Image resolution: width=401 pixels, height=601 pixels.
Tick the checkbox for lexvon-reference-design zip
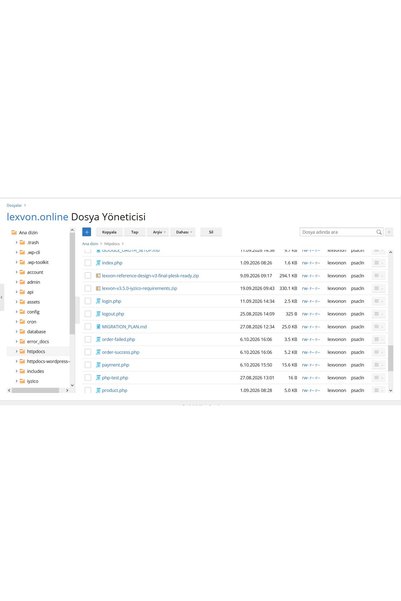(88, 276)
